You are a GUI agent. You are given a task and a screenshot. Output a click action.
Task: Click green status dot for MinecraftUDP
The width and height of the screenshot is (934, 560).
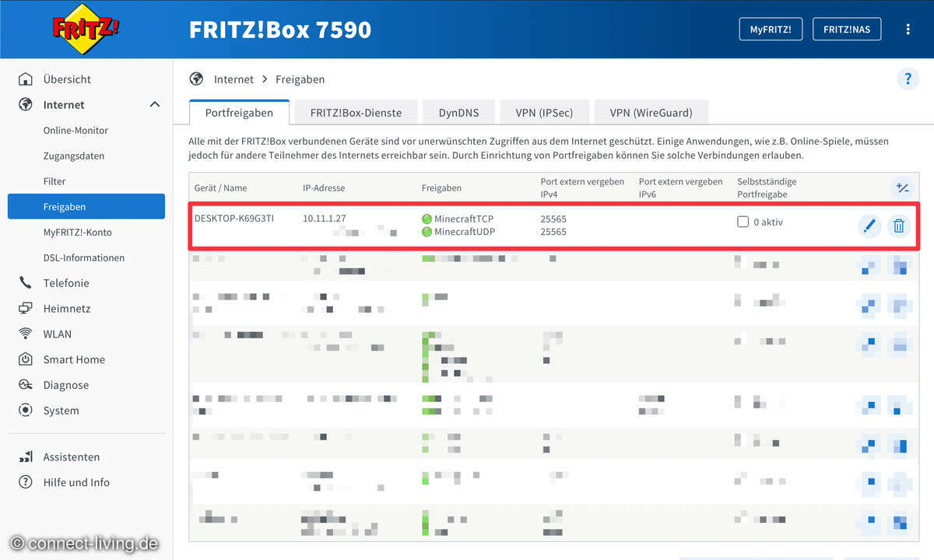[x=427, y=232]
